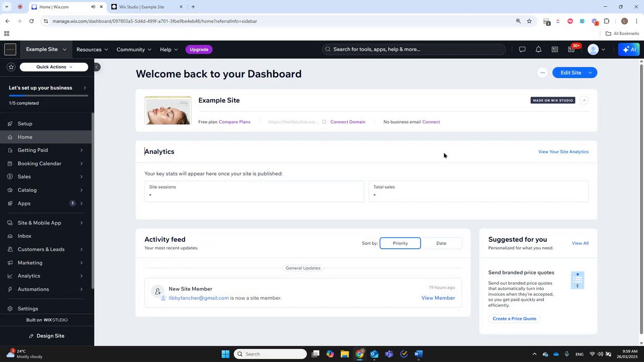The image size is (644, 362).
Task: Launch the AI assistant button
Action: [629, 49]
